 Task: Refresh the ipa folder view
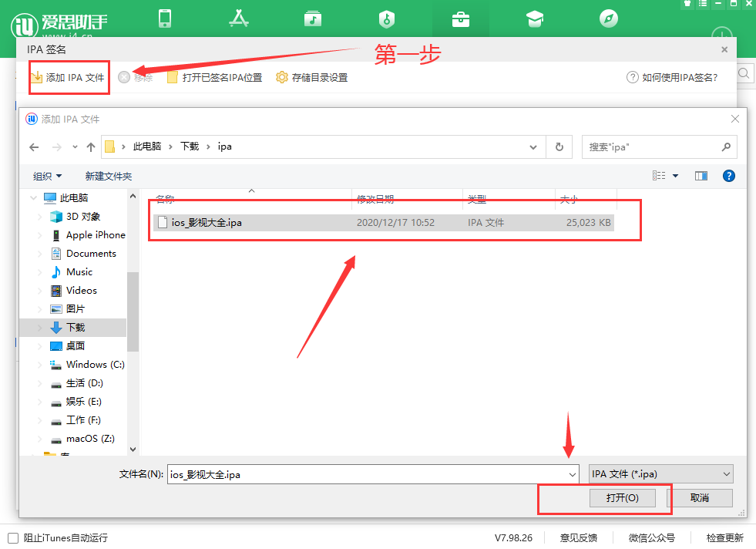(559, 147)
